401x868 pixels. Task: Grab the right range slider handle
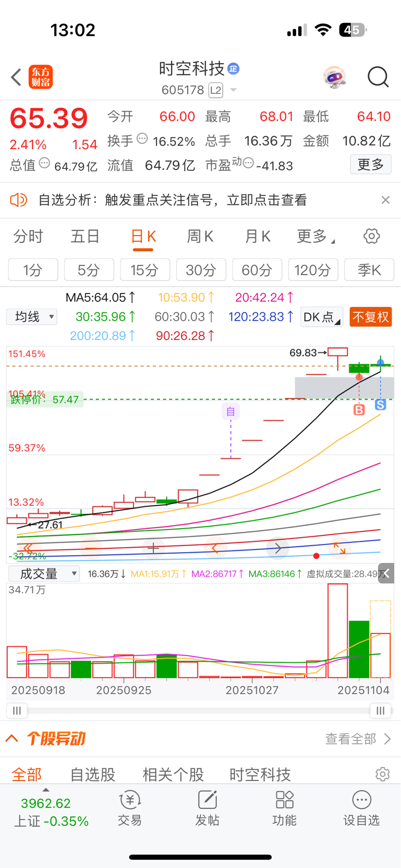tap(381, 711)
